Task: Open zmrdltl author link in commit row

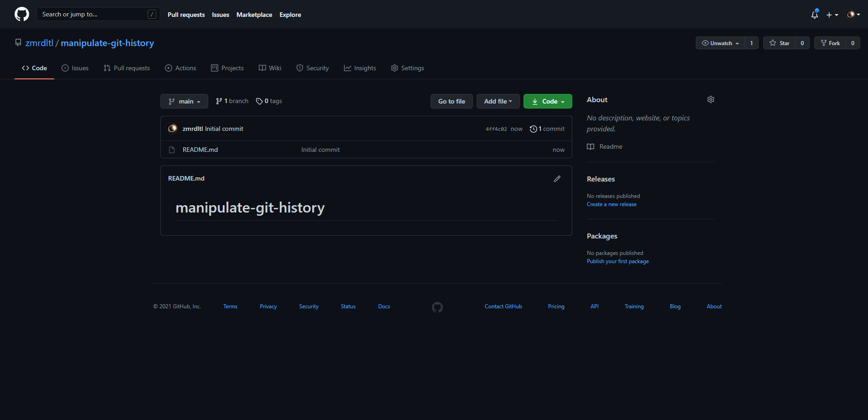Action: pyautogui.click(x=193, y=129)
